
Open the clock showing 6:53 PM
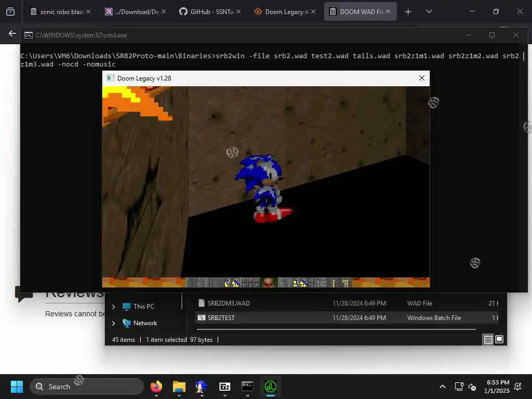(497, 387)
